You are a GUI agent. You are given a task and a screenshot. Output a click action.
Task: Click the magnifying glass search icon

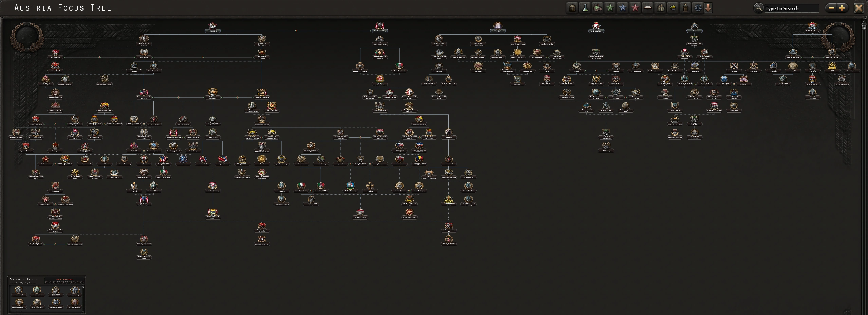coord(758,8)
